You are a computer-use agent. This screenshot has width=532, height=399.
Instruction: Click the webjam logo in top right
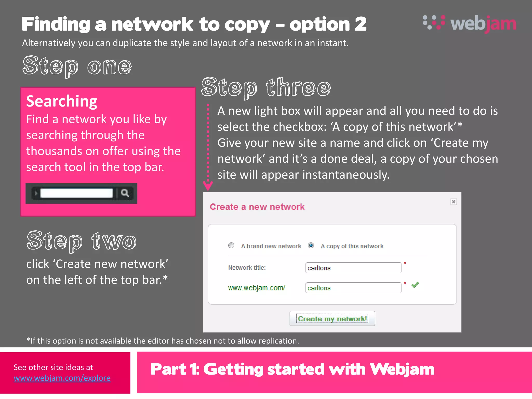470,24
